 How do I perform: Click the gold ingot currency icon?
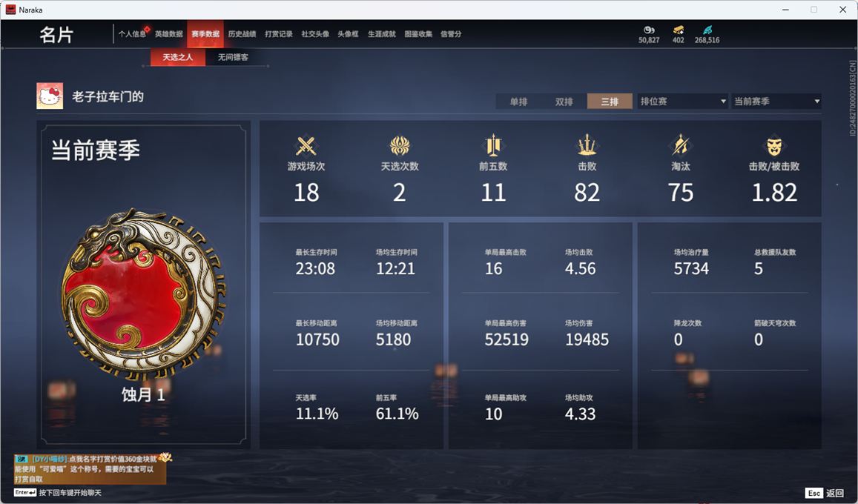[679, 30]
